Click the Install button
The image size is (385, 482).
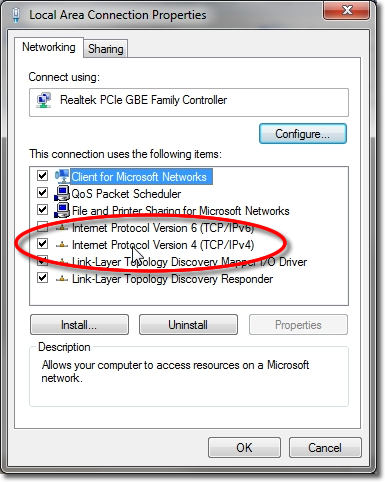pyautogui.click(x=79, y=325)
